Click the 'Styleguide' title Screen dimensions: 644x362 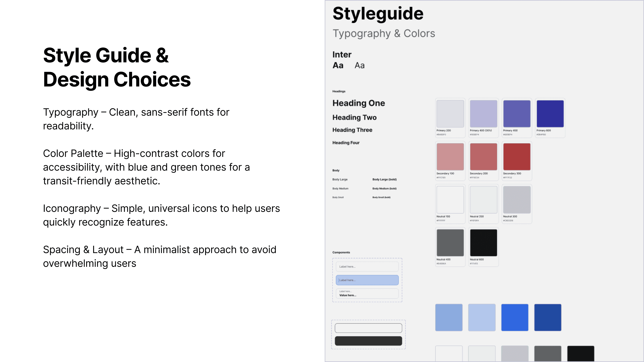[378, 14]
